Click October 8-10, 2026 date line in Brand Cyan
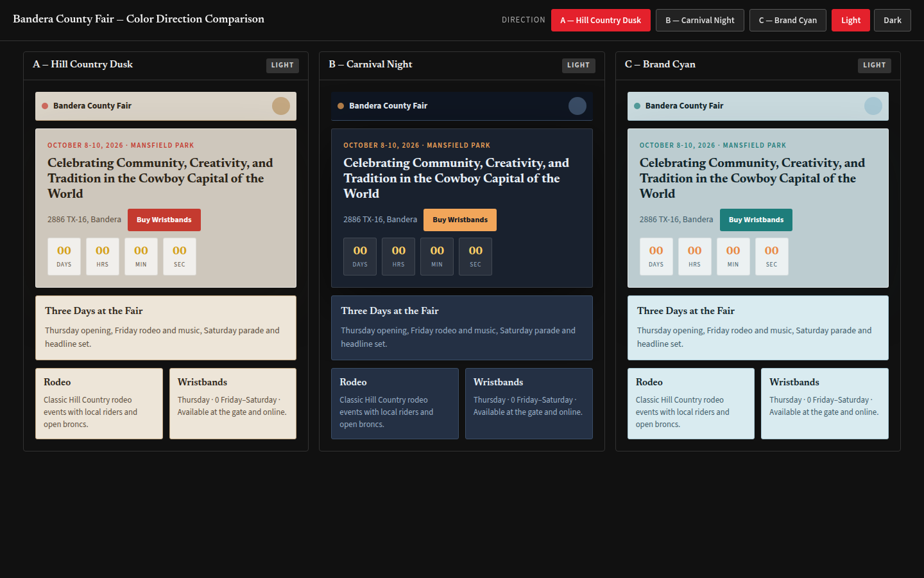The height and width of the screenshot is (578, 924). [713, 145]
